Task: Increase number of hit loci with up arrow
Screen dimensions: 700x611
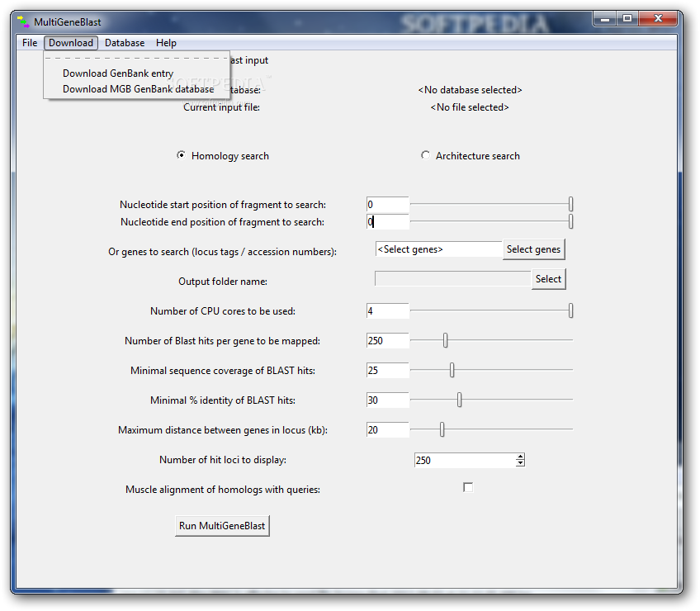Action: (520, 457)
